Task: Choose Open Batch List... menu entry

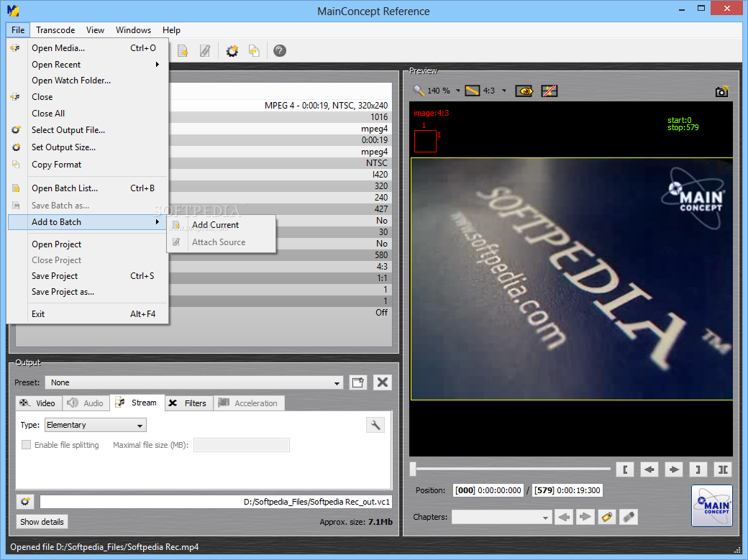Action: [88, 188]
